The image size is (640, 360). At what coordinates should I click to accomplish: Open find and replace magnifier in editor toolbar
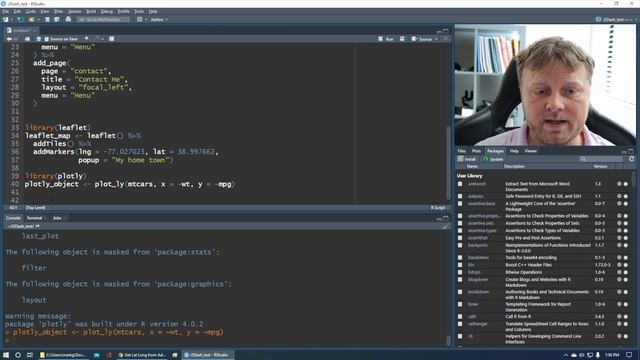click(x=87, y=39)
